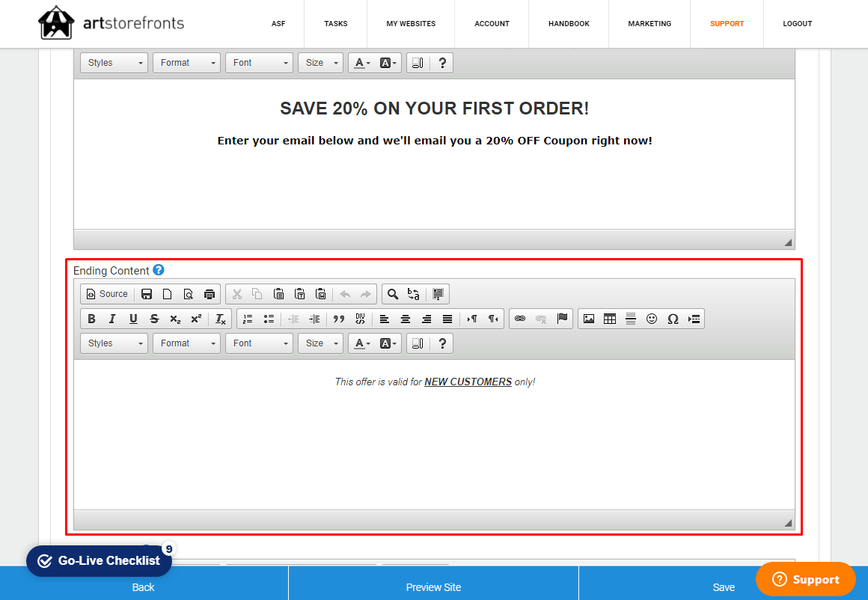The height and width of the screenshot is (600, 868).
Task: Click Show Blocks icon in Ending Content toolbar
Action: (418, 343)
